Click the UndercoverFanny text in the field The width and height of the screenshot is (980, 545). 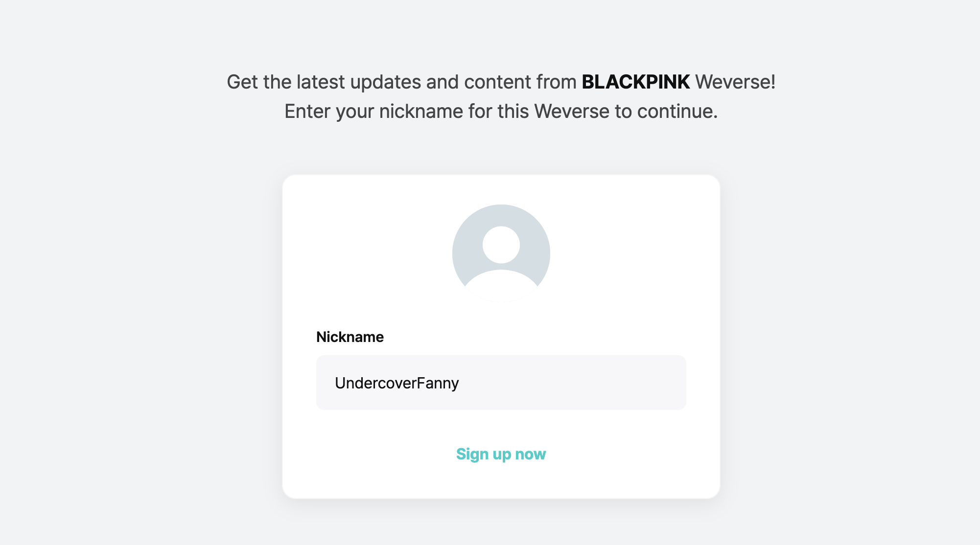click(397, 383)
